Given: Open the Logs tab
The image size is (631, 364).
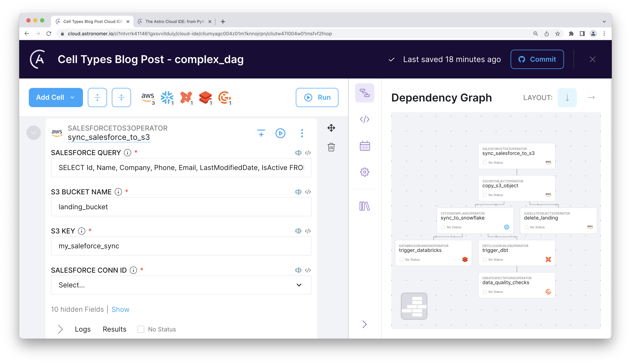Looking at the screenshot, I should (x=82, y=329).
